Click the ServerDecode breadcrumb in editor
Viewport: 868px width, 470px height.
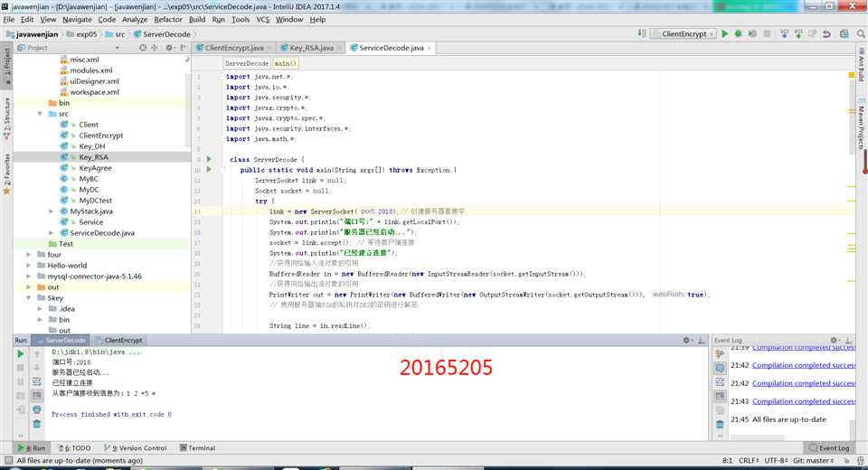247,63
